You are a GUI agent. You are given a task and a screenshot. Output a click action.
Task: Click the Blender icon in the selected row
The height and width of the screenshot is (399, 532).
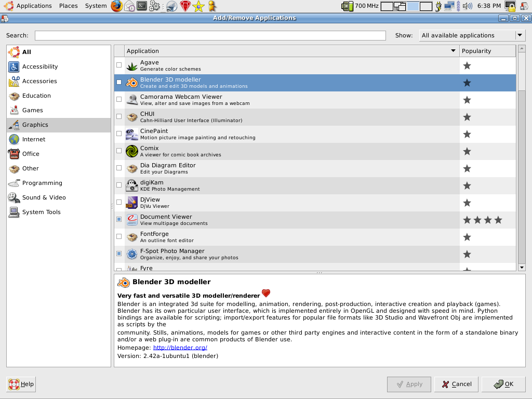pyautogui.click(x=131, y=83)
